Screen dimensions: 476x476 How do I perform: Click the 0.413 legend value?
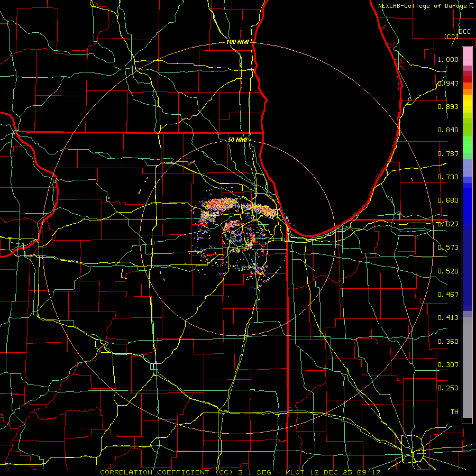pos(448,318)
